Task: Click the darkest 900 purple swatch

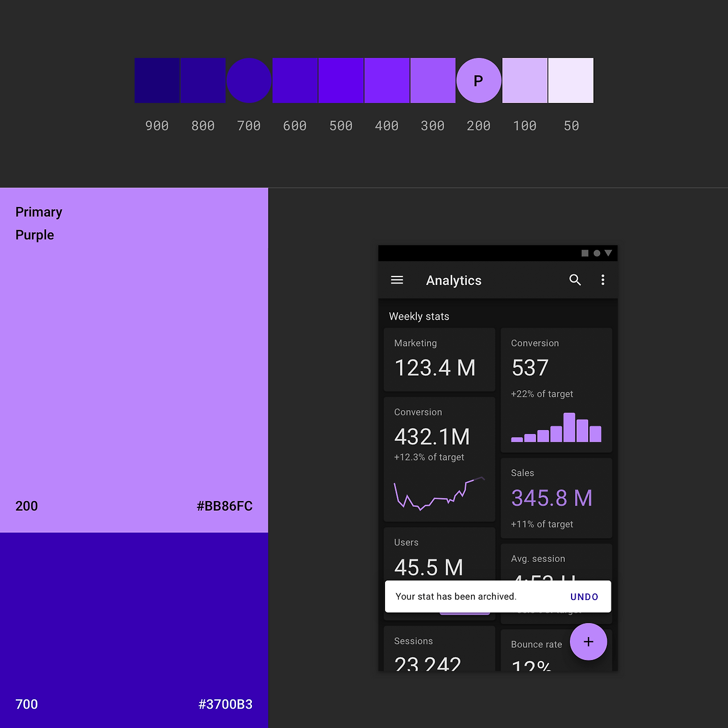Action: [156, 80]
